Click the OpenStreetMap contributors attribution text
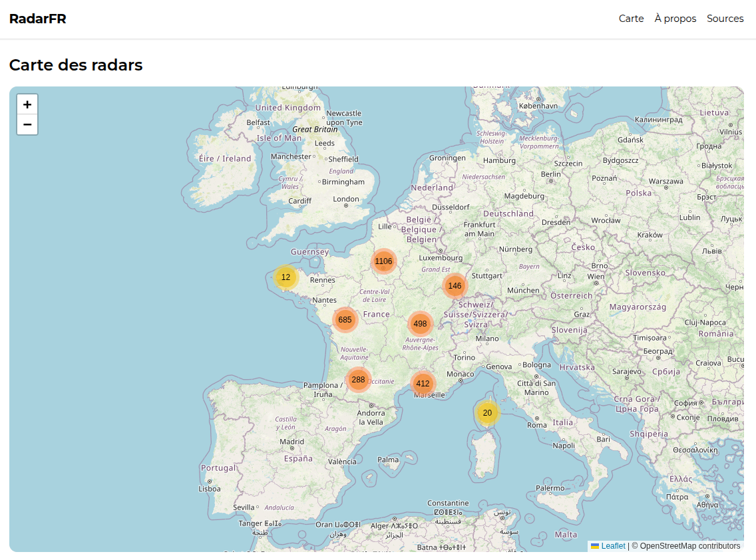 [x=690, y=545]
